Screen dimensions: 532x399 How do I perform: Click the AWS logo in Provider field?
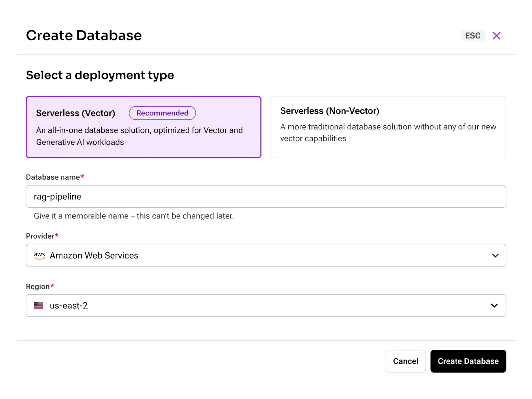tap(39, 255)
